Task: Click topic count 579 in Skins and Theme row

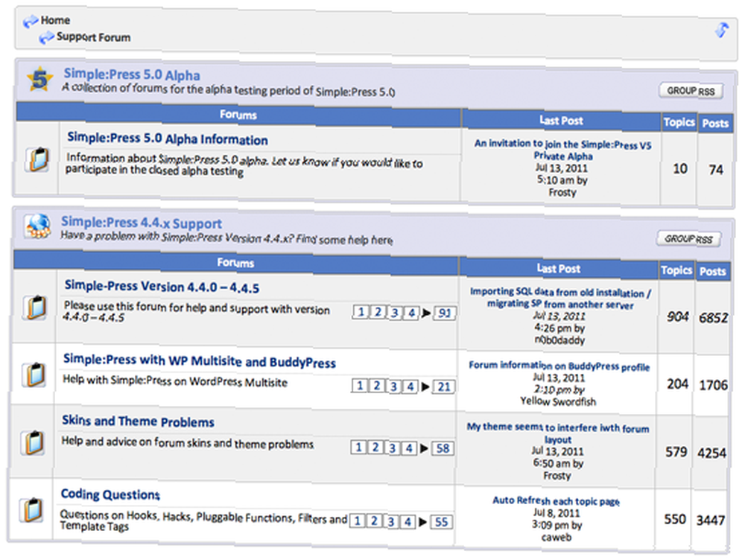Action: point(676,451)
